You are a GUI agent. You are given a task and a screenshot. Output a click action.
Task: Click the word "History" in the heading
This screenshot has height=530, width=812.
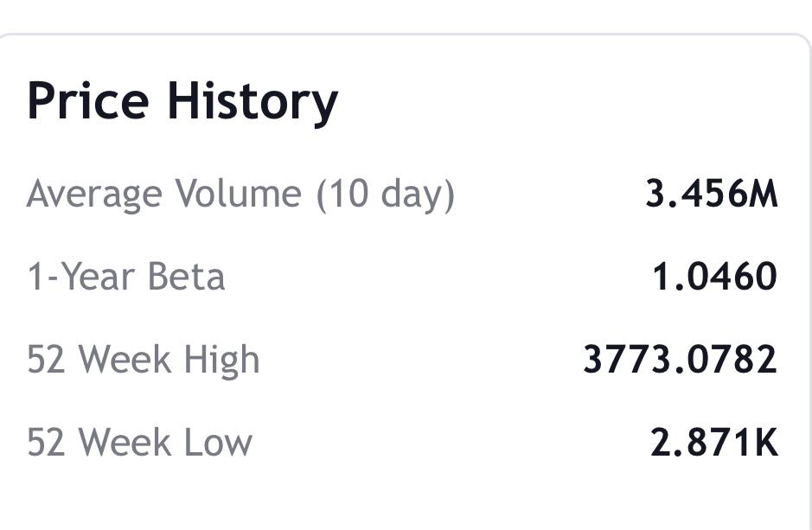252,101
